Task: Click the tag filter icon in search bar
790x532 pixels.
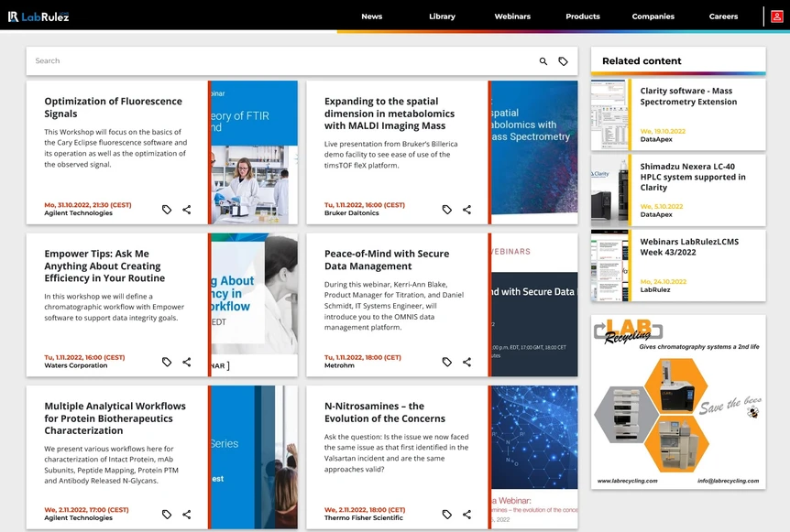Action: [x=564, y=61]
